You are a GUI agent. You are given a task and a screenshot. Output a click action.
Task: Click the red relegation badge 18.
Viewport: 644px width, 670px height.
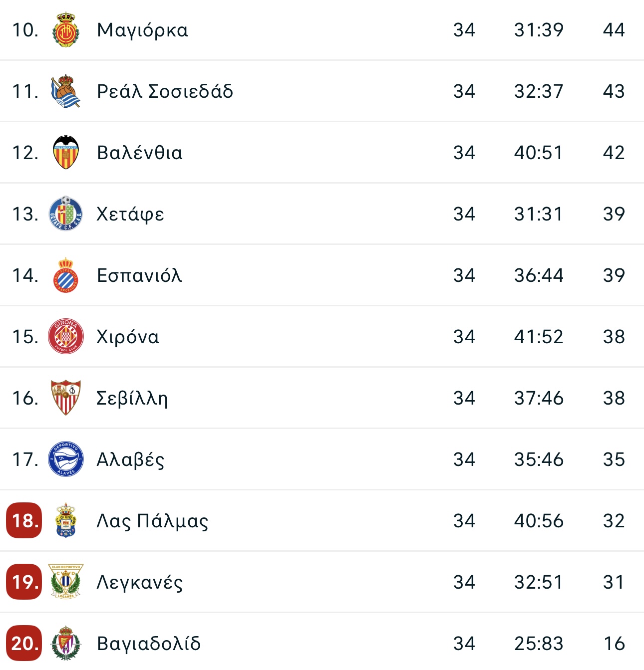click(24, 520)
